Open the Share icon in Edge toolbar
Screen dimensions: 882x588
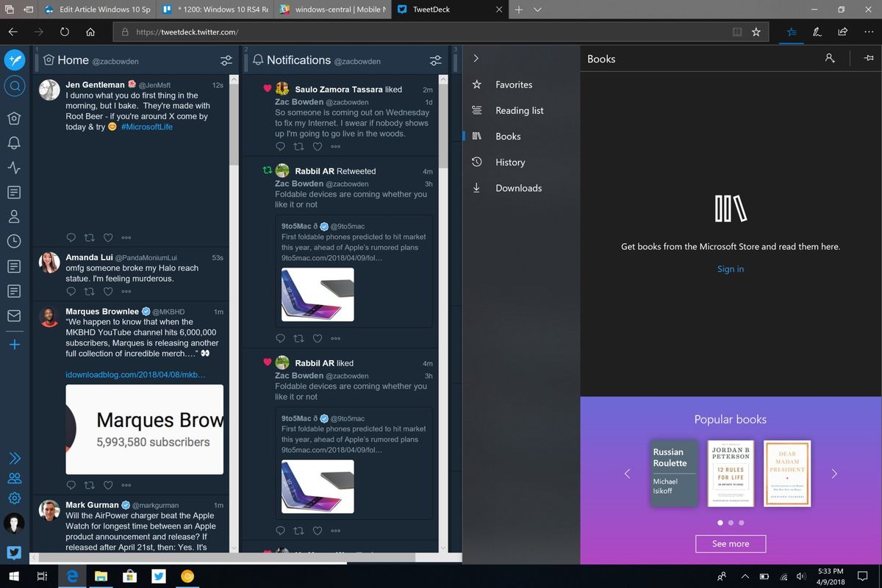tap(842, 31)
